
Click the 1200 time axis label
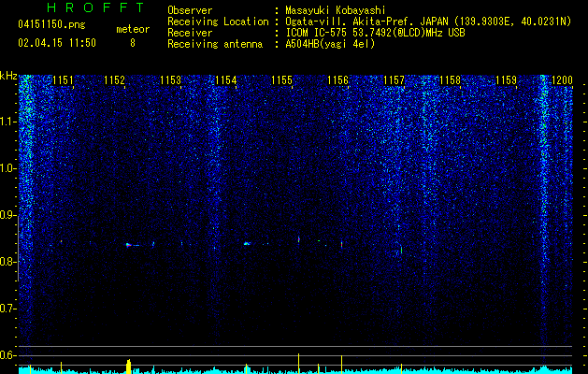click(562, 80)
